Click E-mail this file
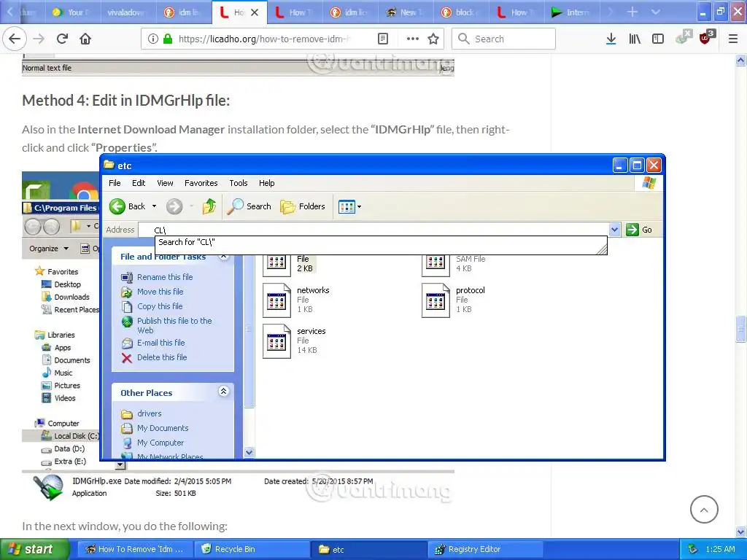The image size is (747, 560). click(x=160, y=343)
